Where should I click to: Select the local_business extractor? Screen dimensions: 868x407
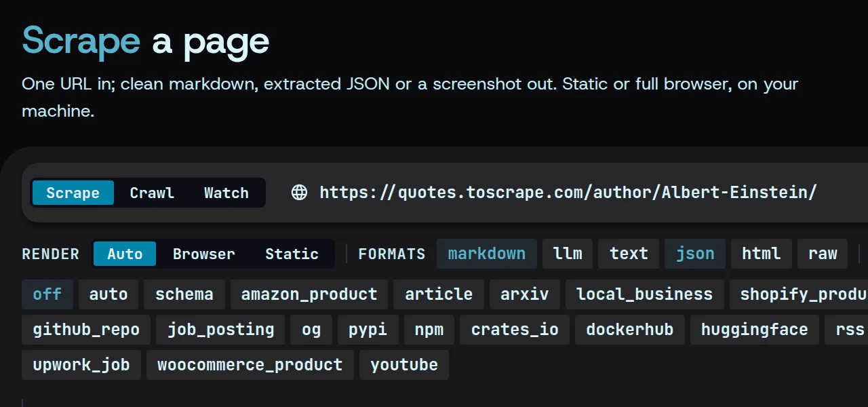[x=645, y=294]
